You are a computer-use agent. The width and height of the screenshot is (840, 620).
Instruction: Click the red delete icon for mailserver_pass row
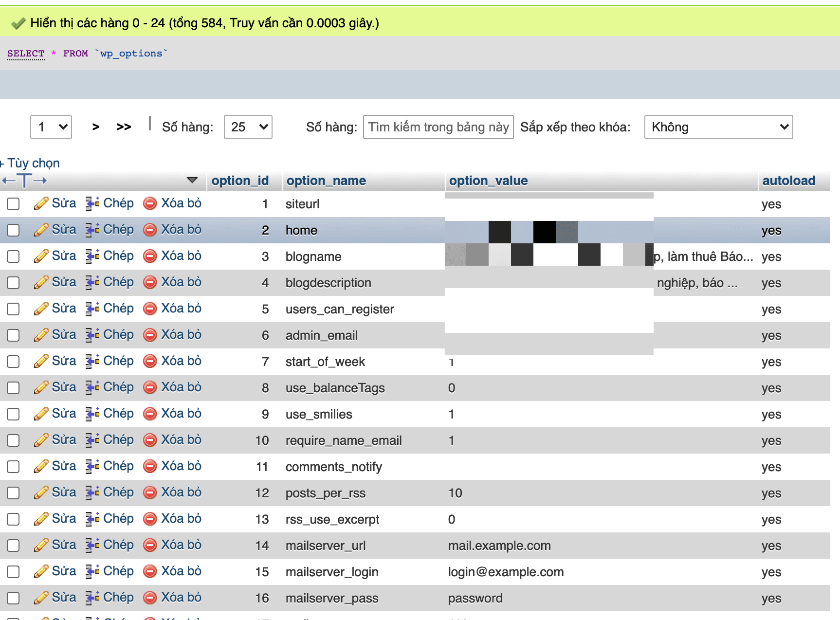(150, 598)
